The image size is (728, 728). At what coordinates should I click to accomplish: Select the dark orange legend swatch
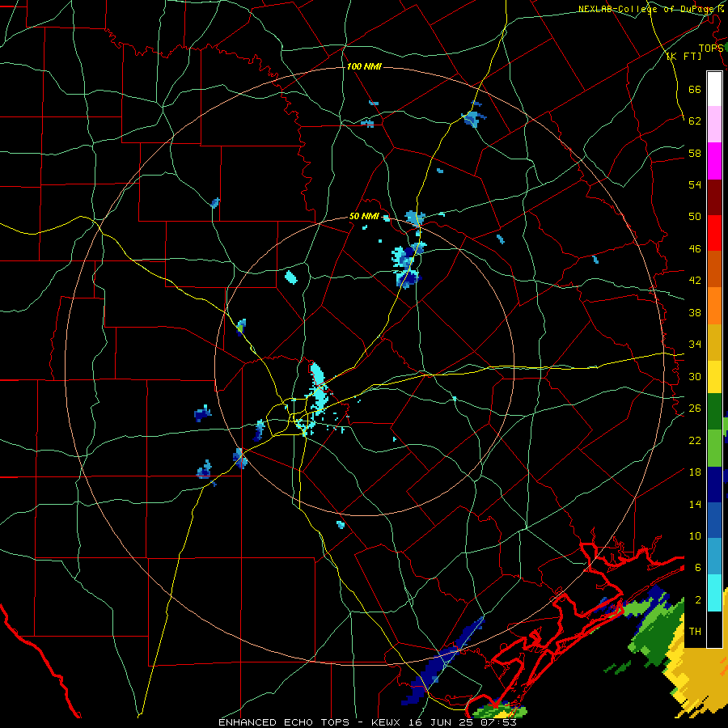[714, 269]
